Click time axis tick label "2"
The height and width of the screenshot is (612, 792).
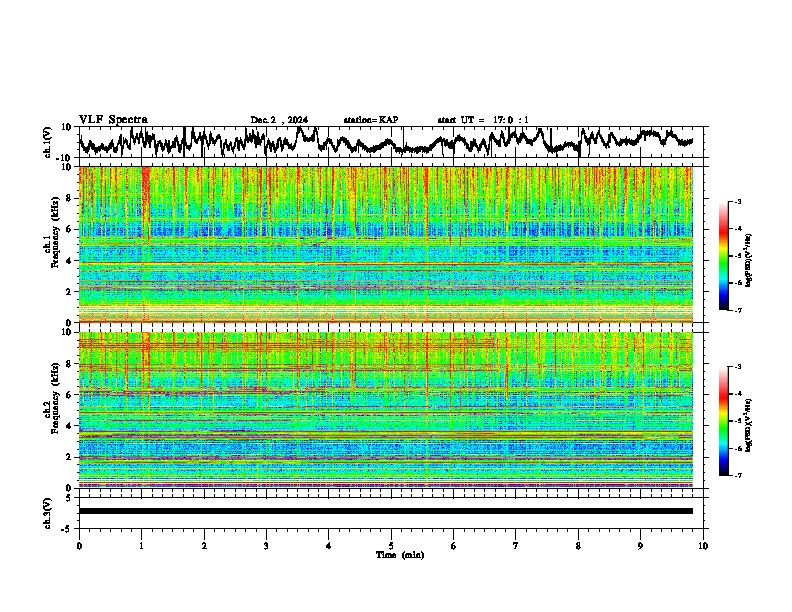point(204,546)
